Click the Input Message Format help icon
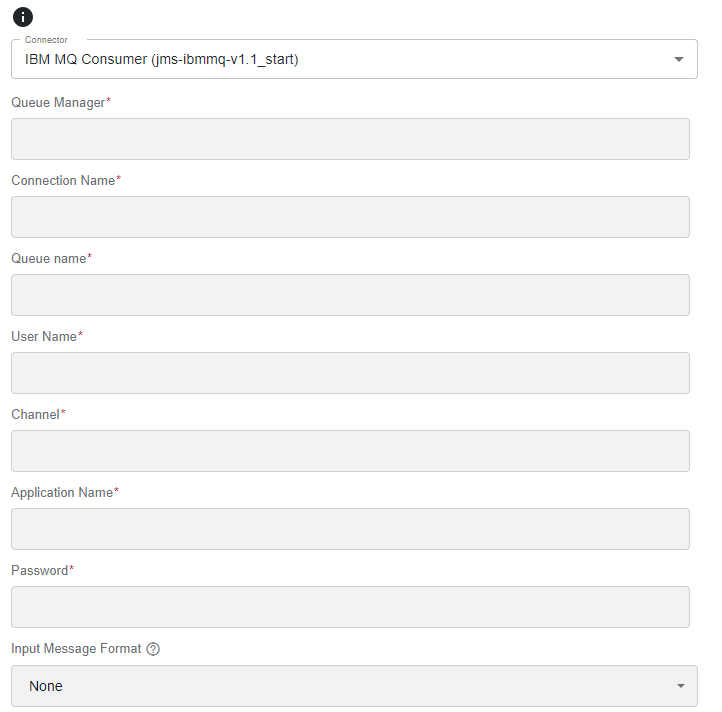Screen dimensions: 722x712 (x=153, y=649)
